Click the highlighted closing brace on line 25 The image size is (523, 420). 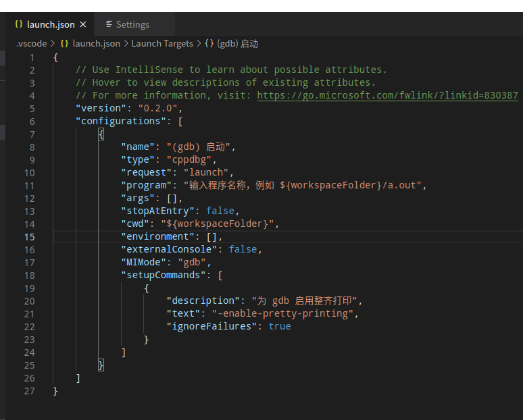101,365
